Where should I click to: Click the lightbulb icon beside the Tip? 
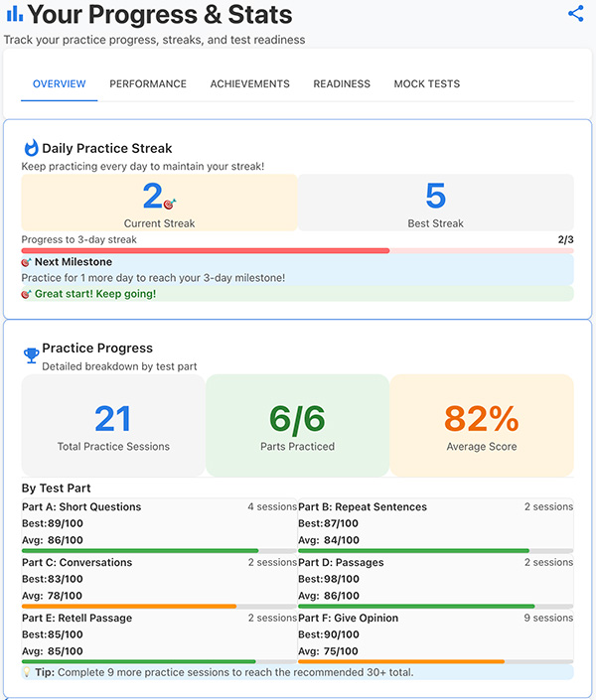click(27, 672)
